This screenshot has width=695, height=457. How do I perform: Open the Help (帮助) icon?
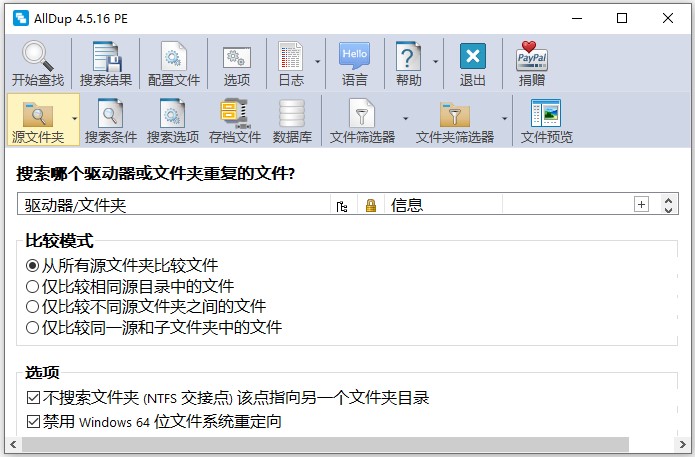pos(408,63)
